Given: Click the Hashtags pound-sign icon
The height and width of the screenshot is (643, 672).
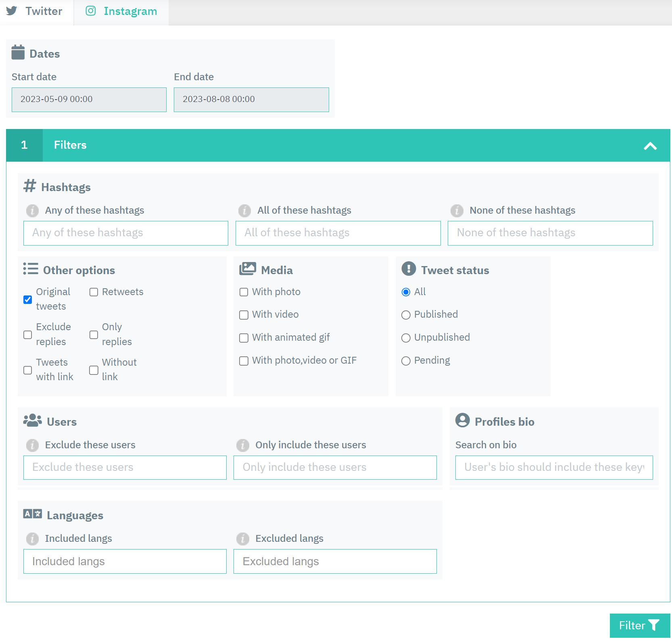Looking at the screenshot, I should 30,186.
